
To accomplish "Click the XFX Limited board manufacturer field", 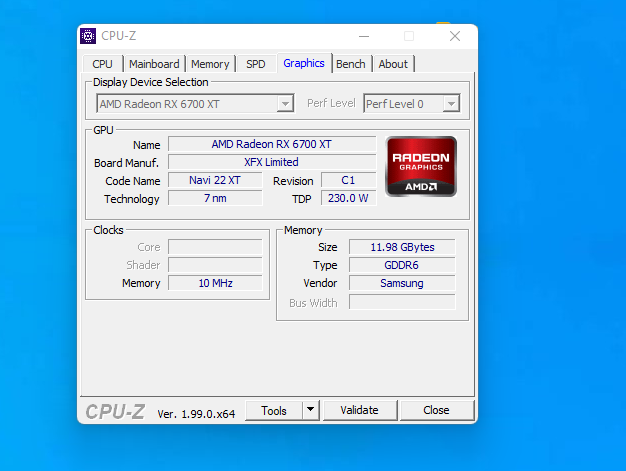I will click(272, 162).
